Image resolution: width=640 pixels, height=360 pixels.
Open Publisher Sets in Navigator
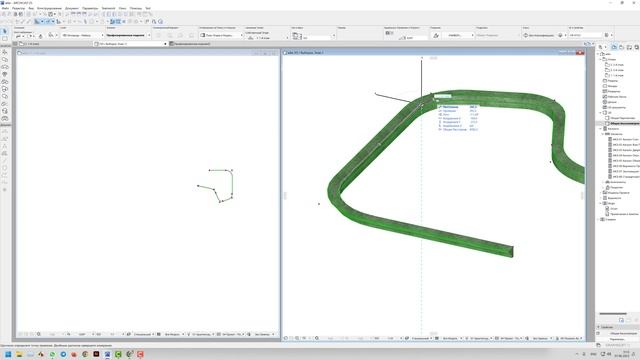[636, 47]
